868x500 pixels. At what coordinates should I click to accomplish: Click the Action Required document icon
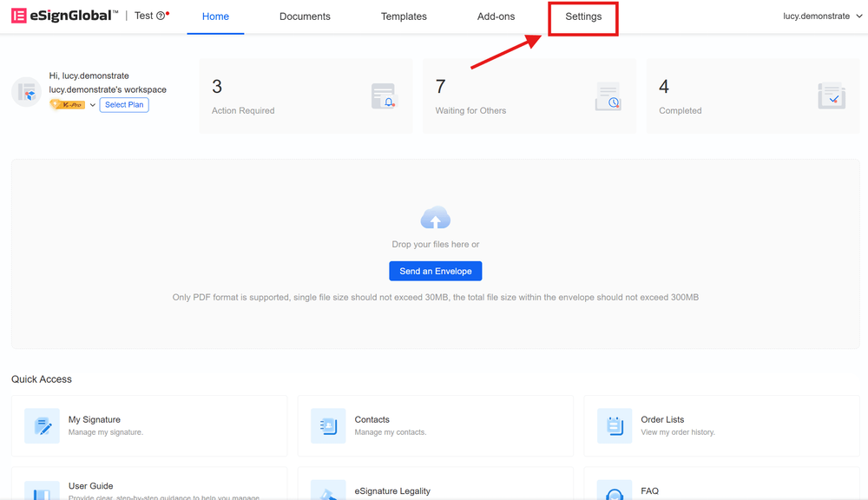[x=383, y=96]
